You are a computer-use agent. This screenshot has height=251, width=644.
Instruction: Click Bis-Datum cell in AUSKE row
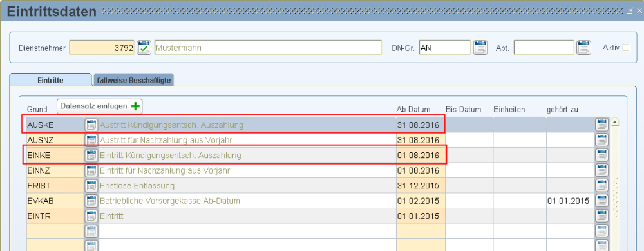[469, 125]
